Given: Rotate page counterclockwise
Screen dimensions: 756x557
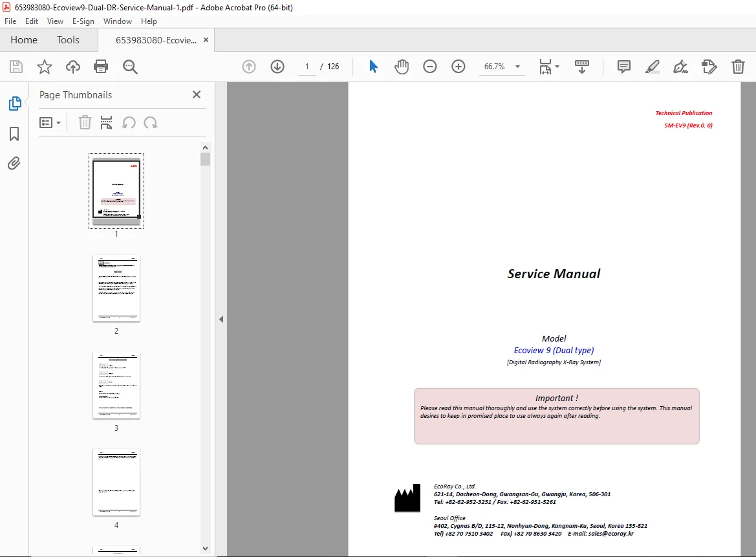Looking at the screenshot, I should tap(128, 122).
